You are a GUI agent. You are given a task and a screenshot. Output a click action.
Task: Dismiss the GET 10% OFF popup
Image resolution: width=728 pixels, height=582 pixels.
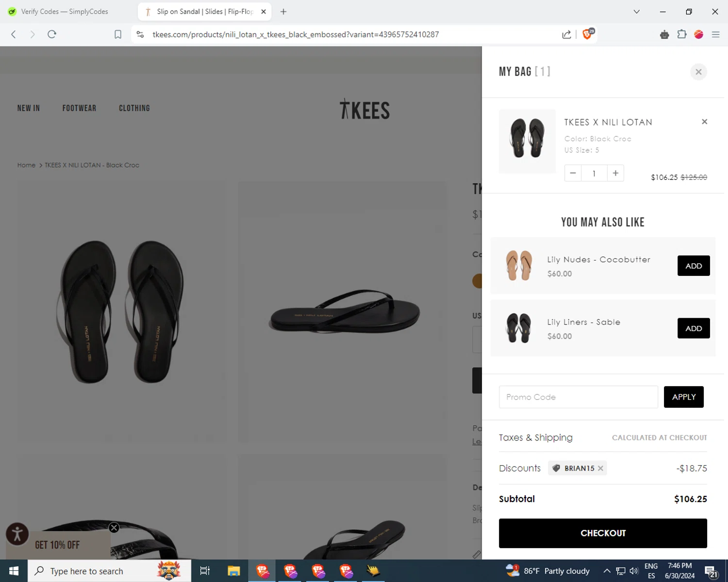click(114, 528)
